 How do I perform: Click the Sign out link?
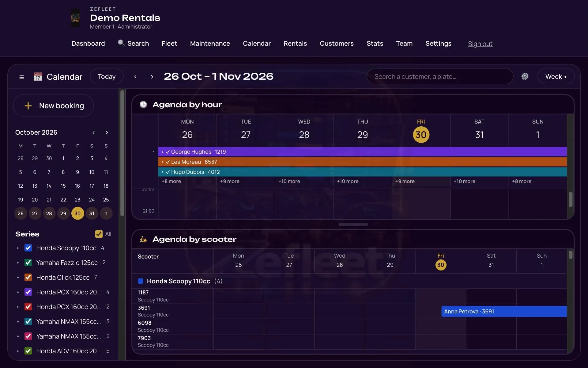pos(480,44)
